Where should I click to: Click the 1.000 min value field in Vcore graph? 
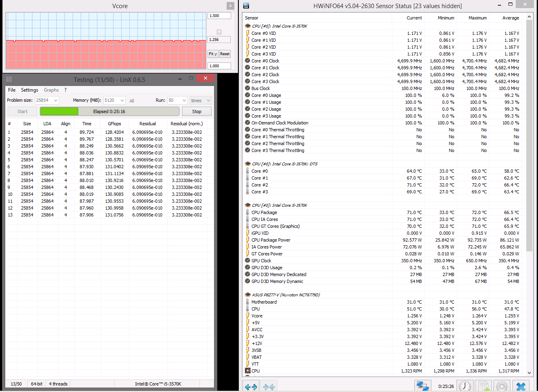(x=219, y=66)
